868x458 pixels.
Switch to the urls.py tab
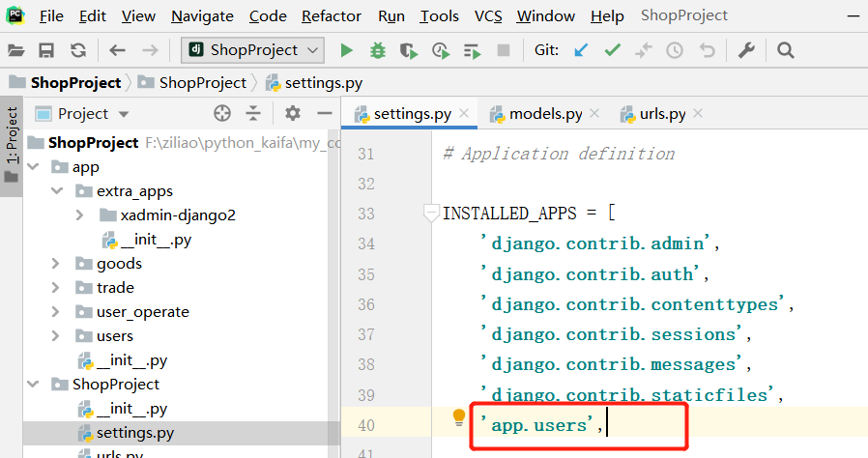pos(662,114)
